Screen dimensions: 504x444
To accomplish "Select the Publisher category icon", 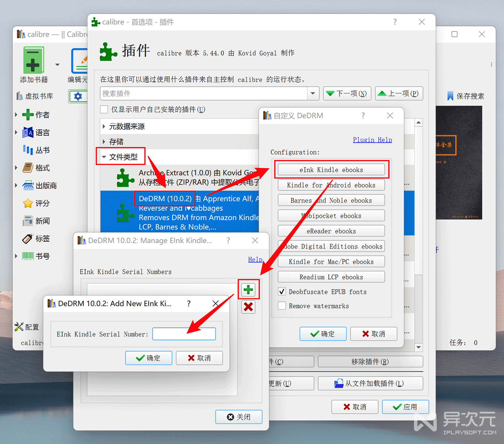I will (x=28, y=185).
